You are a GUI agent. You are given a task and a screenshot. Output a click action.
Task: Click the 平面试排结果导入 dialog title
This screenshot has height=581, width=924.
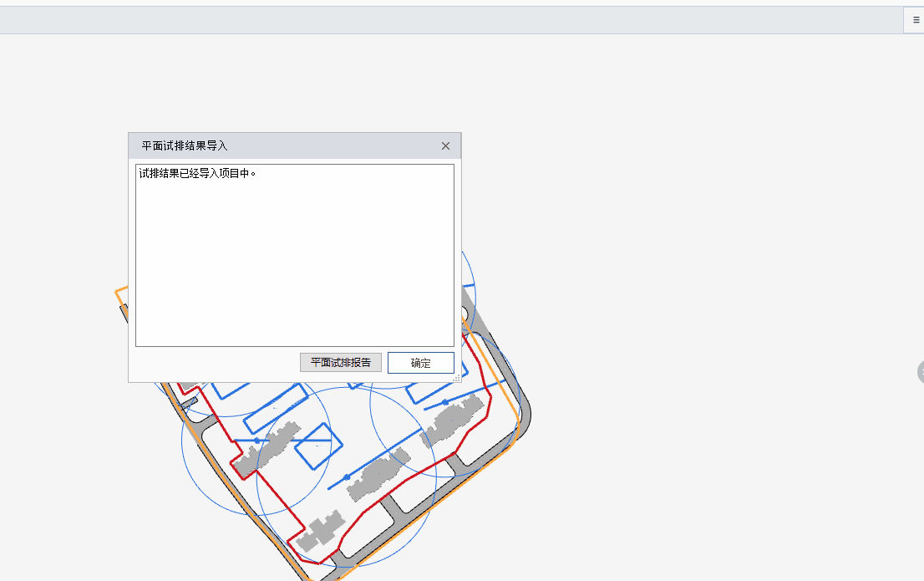click(185, 145)
